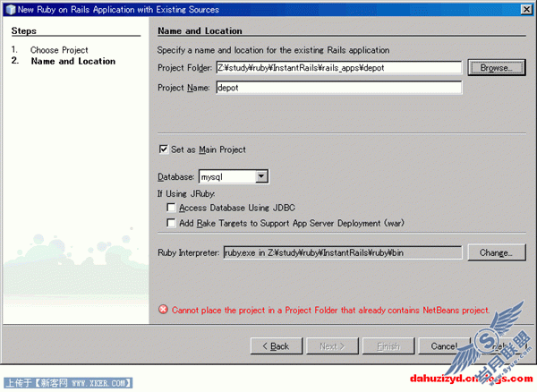The height and width of the screenshot is (392, 537).
Task: Click the Project Name field containing depot
Action: coord(339,88)
